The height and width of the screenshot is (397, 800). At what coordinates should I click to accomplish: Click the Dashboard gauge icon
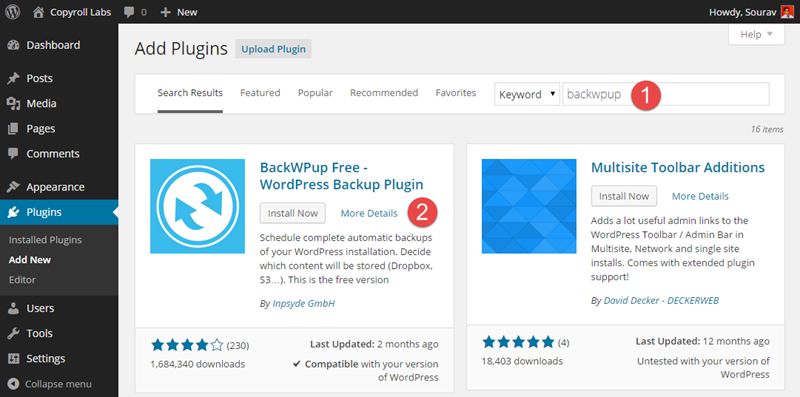[14, 45]
